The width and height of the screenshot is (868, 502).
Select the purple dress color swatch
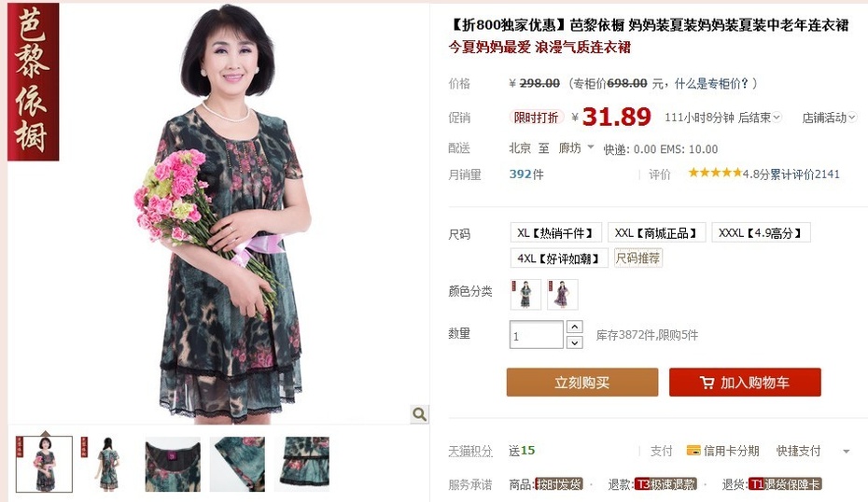tap(563, 294)
